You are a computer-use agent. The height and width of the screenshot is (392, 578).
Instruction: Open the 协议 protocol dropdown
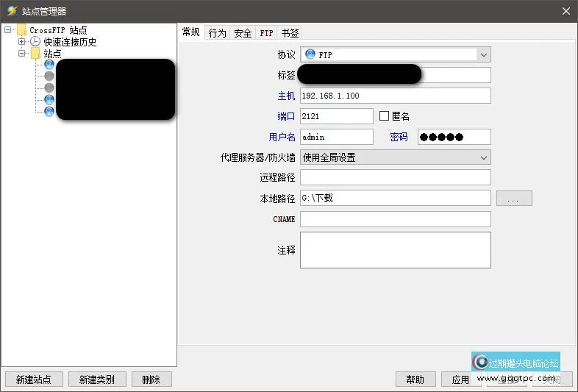(x=483, y=54)
